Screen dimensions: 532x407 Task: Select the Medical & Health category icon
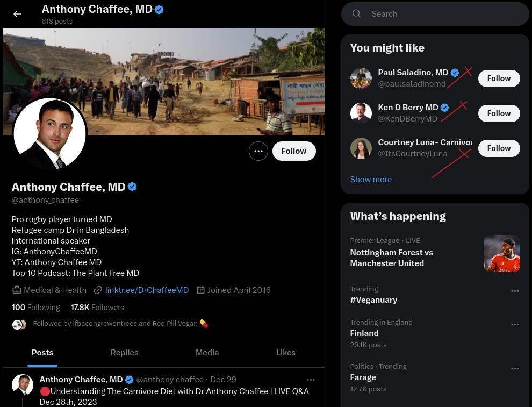click(x=17, y=290)
